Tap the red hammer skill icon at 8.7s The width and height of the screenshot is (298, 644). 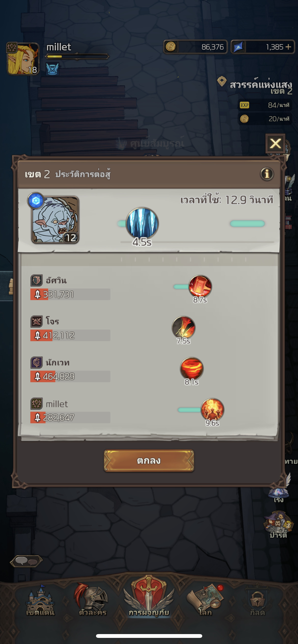[200, 287]
